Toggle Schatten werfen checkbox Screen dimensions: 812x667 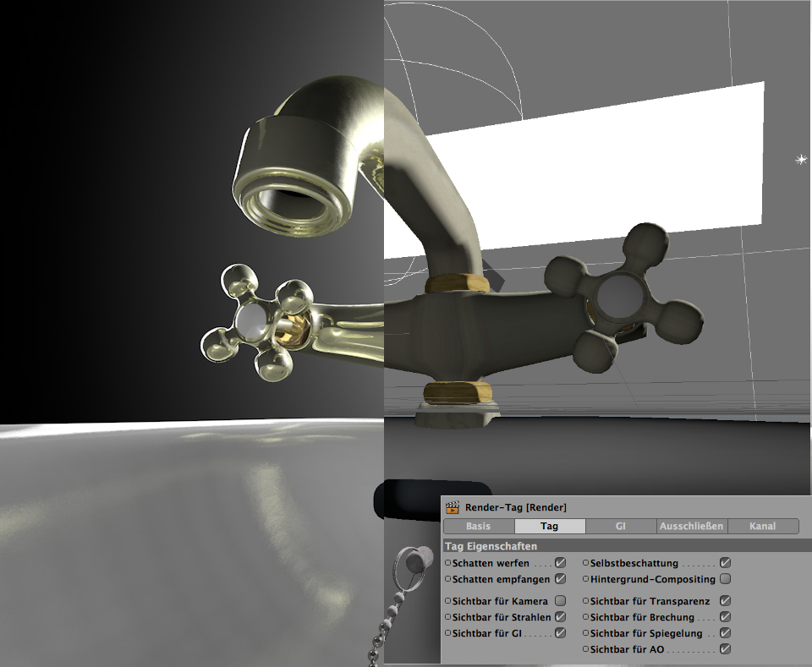[x=560, y=563]
